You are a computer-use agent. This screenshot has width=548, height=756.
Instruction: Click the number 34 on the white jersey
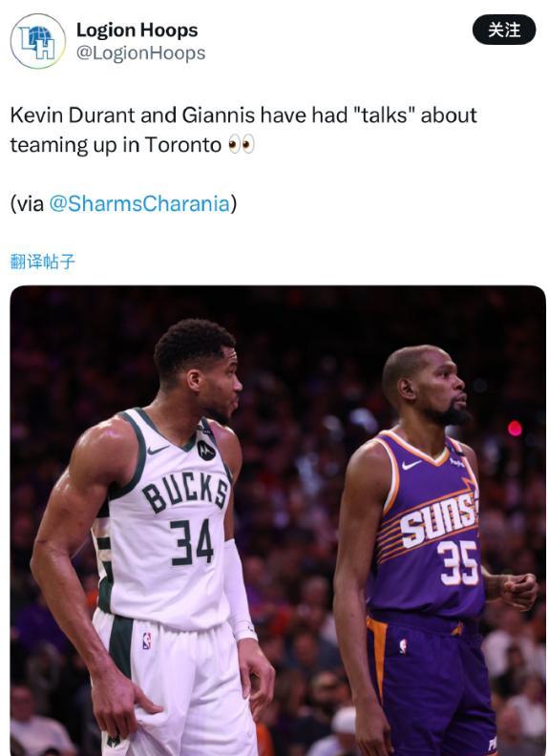[x=192, y=542]
